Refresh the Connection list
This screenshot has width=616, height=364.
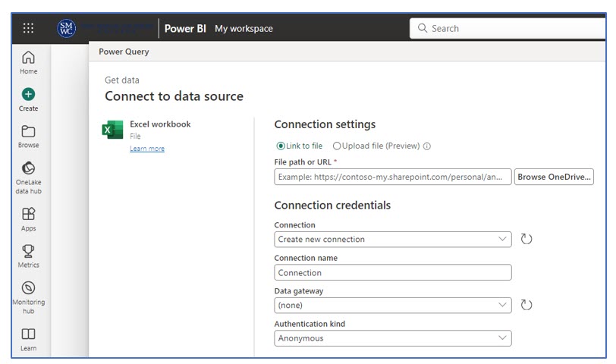point(526,239)
